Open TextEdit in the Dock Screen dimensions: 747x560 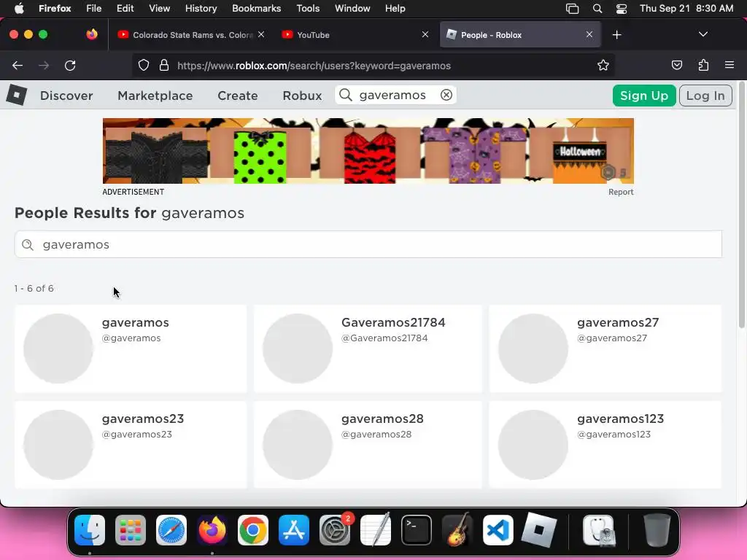click(x=376, y=529)
